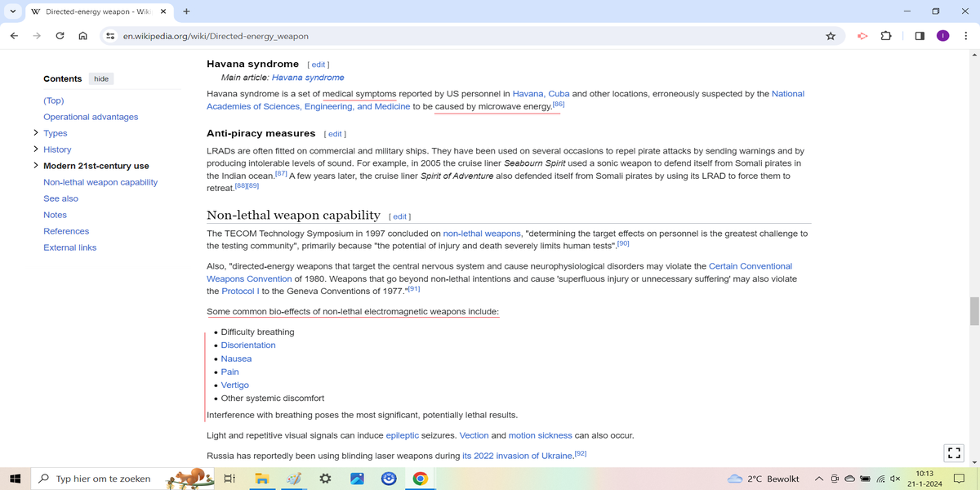Go to the browser home page

82,36
